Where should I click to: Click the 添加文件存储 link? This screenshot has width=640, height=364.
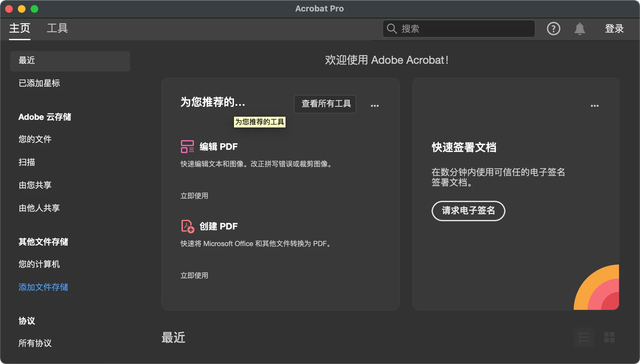[x=43, y=287]
